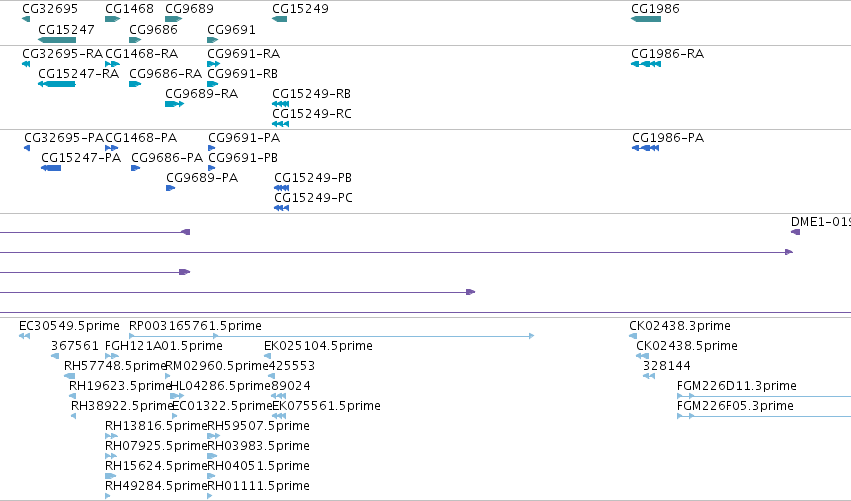Select the CG15249-PB protein glyph
Screen dimensions: 851x501
(282, 188)
